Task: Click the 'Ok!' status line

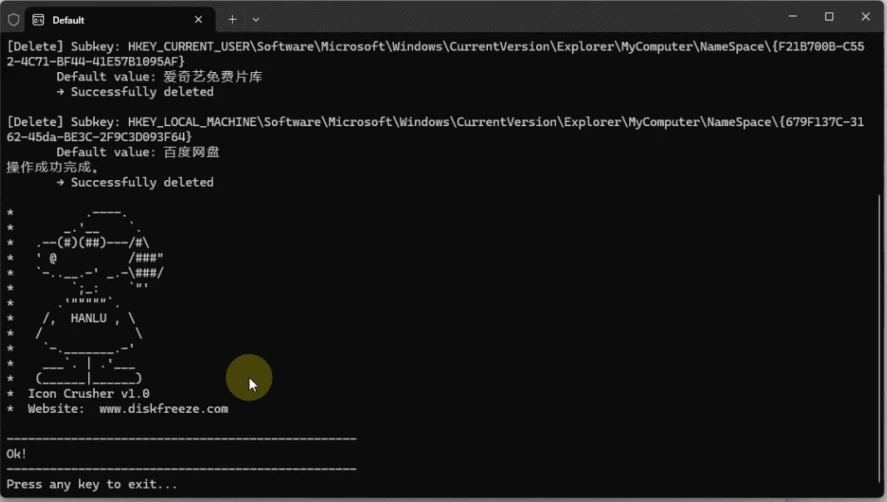Action: 17,454
